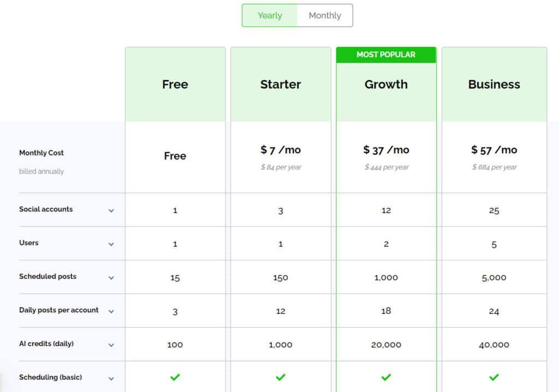
Task: Click the Social accounts row label
Action: point(46,209)
